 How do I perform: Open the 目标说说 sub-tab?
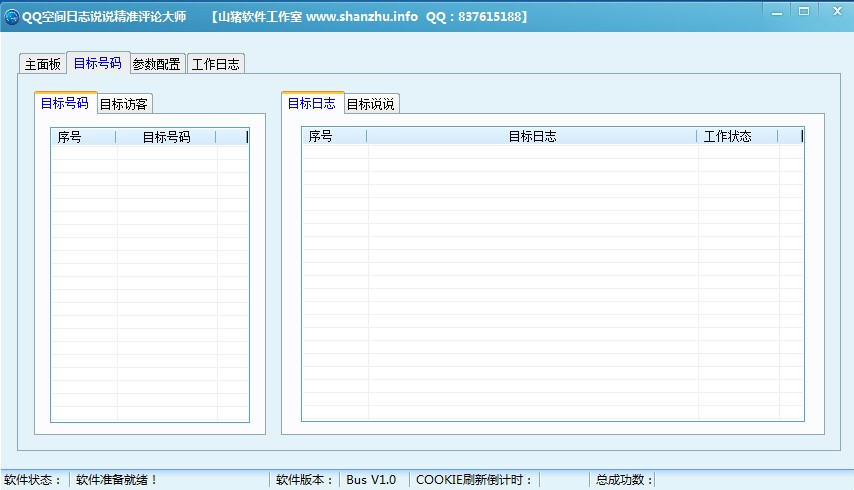pos(371,104)
